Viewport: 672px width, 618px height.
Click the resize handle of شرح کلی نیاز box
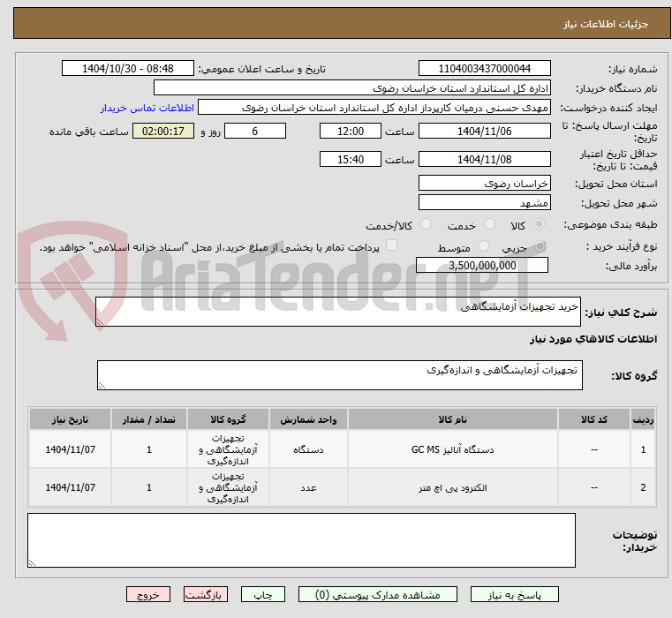(100, 322)
